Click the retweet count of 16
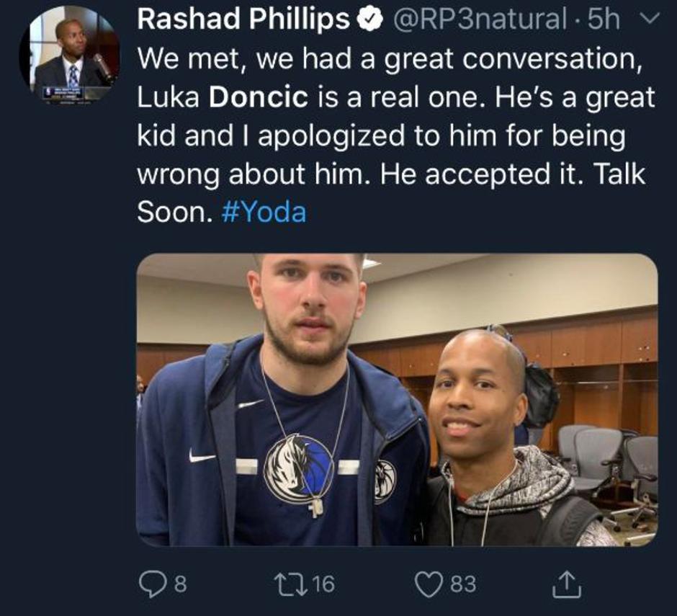 click(x=324, y=583)
